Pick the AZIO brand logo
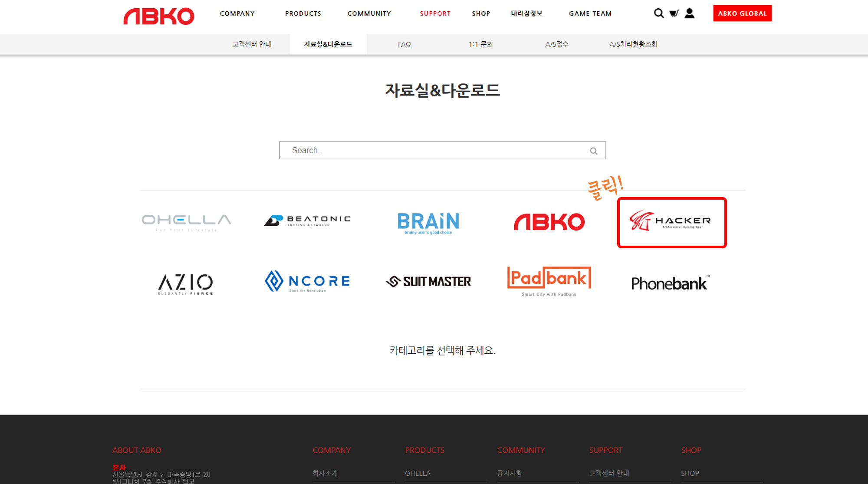868x484 pixels. coord(185,284)
